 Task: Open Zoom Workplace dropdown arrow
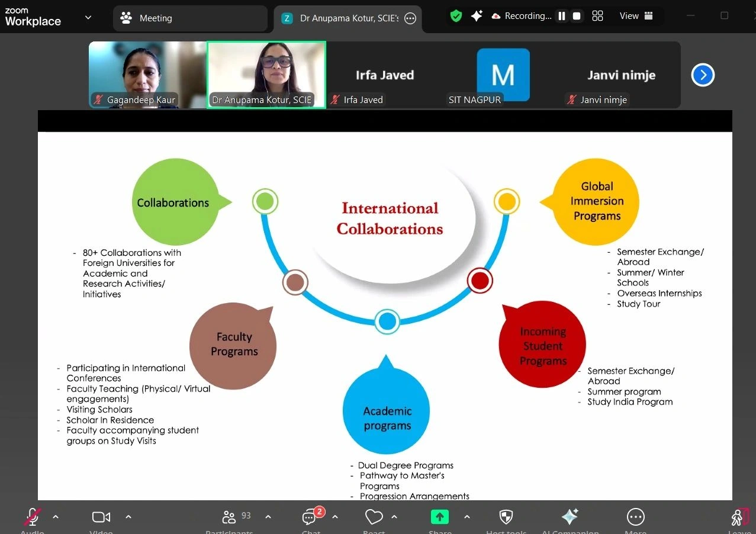pos(88,17)
